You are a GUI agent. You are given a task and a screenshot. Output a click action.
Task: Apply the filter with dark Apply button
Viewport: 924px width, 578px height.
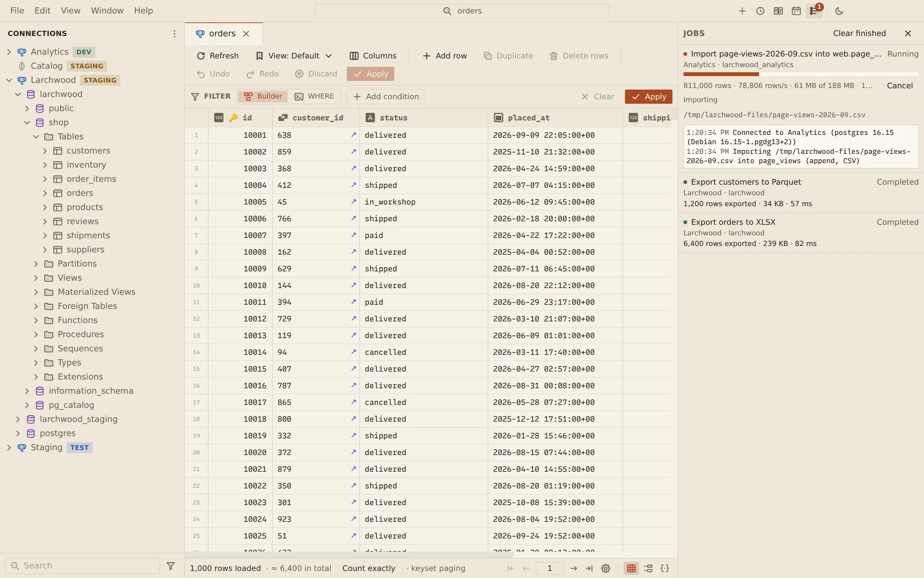click(x=648, y=97)
